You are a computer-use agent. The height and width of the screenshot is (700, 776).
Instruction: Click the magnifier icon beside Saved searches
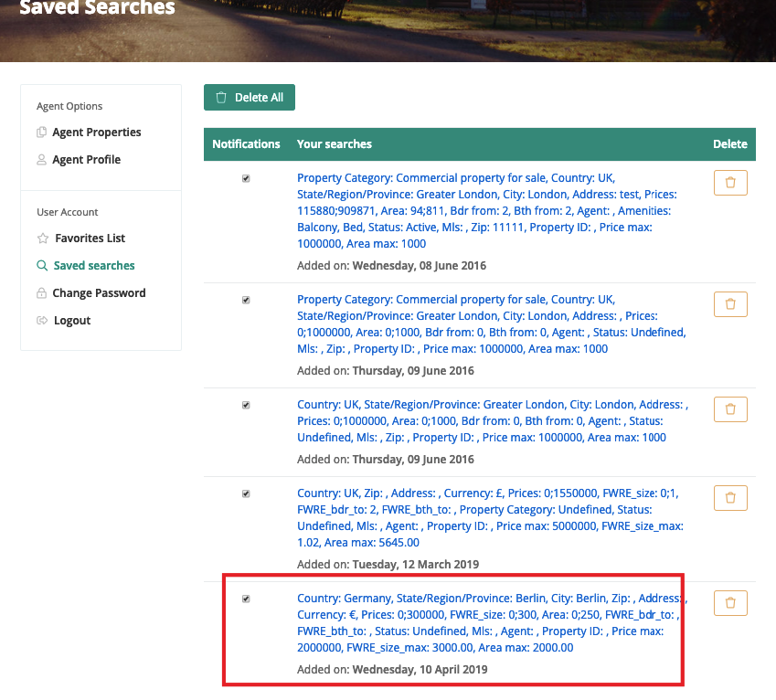click(42, 266)
